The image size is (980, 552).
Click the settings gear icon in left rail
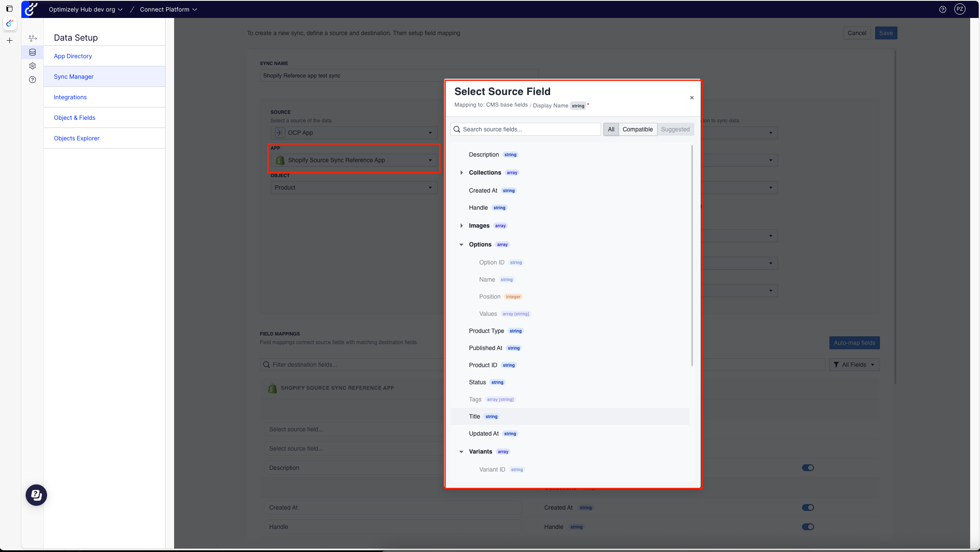(x=33, y=66)
